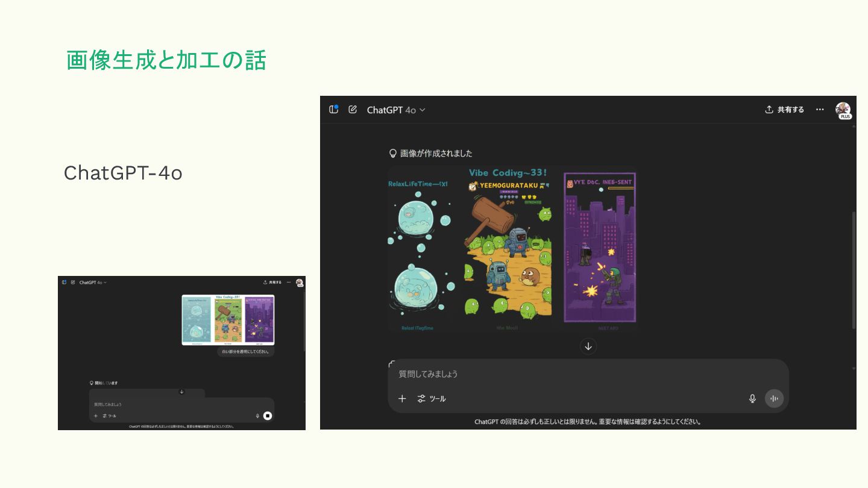
Task: Open profile avatar in small screenshot
Action: pos(300,283)
